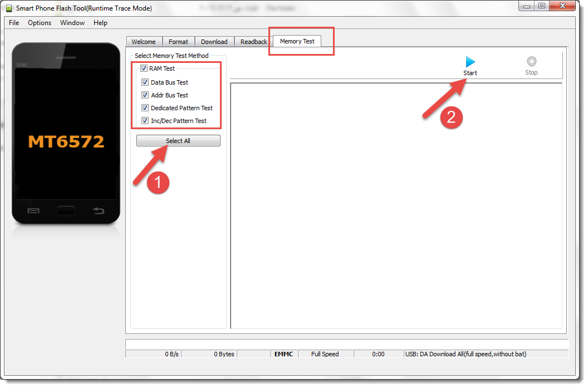Click the Select All button
The image size is (588, 388).
tap(179, 141)
